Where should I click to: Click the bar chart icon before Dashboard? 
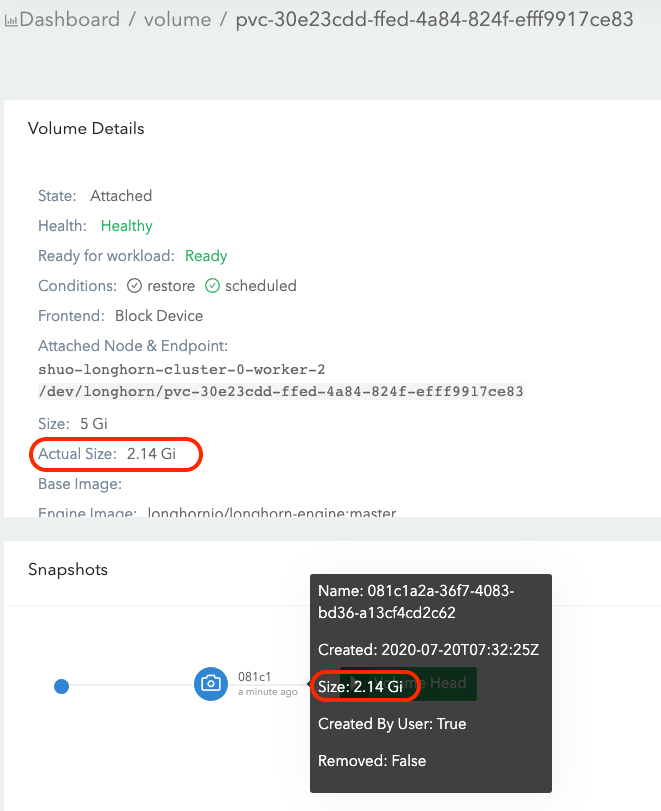(x=11, y=20)
